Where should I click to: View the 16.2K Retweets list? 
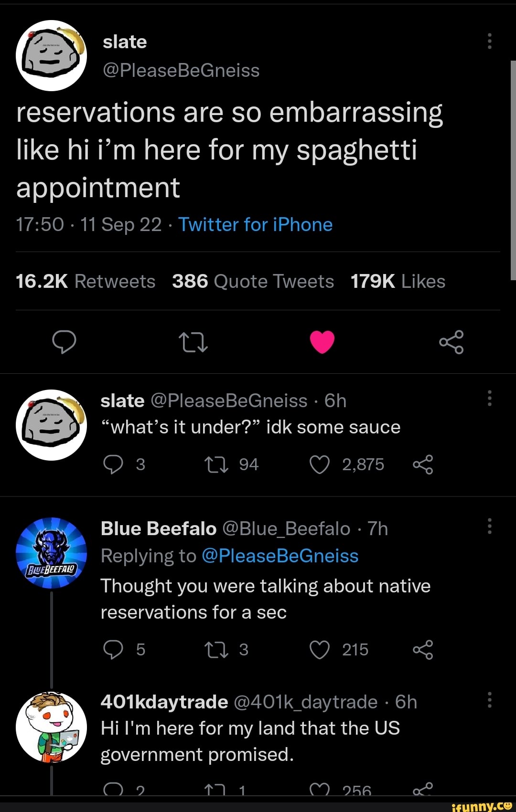[86, 282]
